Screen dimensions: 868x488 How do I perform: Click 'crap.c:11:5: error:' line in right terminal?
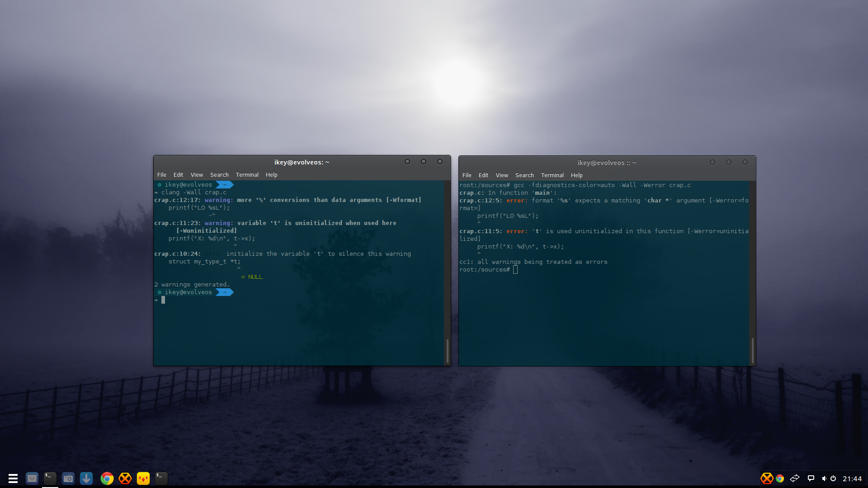tap(604, 231)
